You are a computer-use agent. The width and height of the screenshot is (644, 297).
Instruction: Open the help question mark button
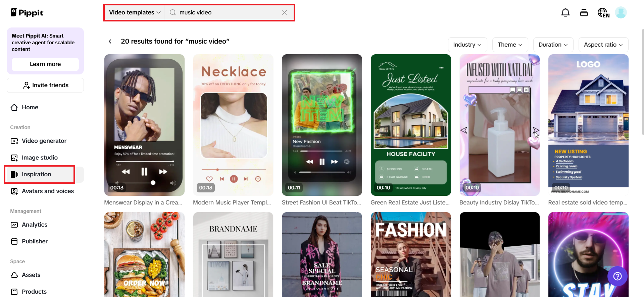(617, 276)
